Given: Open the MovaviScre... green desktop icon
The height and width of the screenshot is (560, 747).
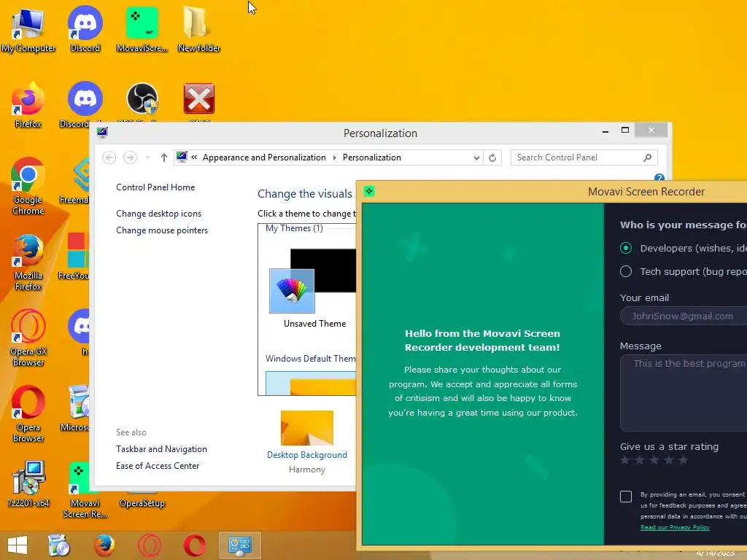Looking at the screenshot, I should (x=142, y=29).
